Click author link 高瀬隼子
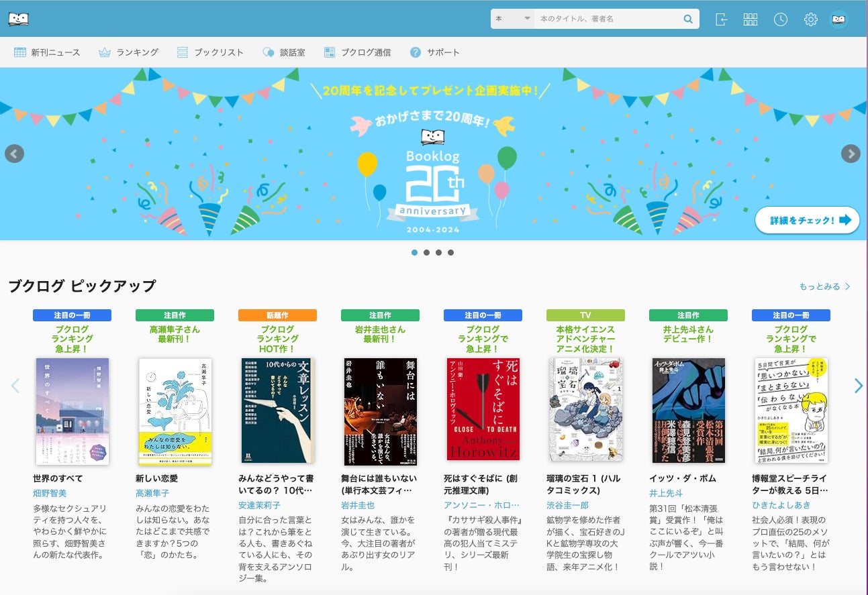 152,493
